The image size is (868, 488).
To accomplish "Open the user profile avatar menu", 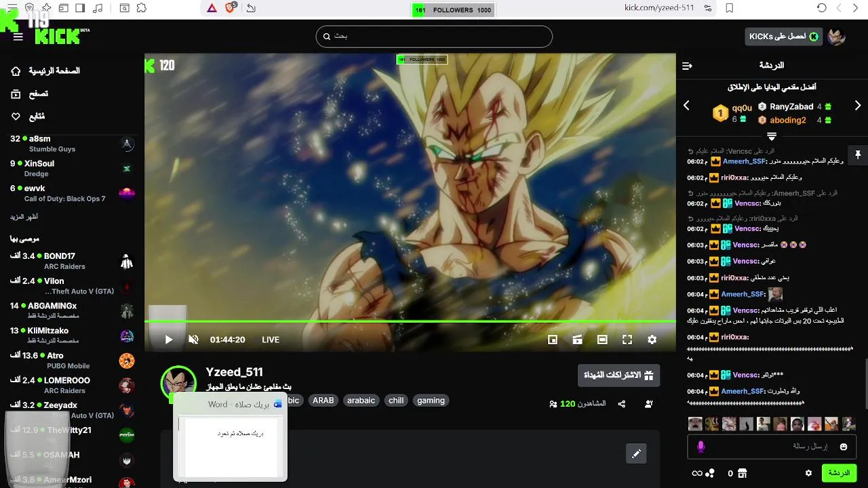I will 836,37.
